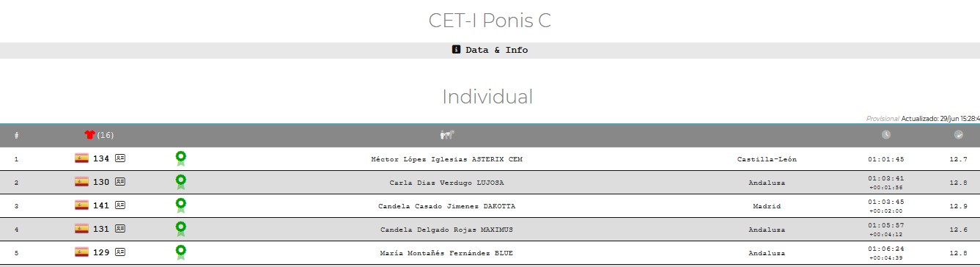Select Héctor López Iglesias ASTERIX CEM entry

click(447, 159)
